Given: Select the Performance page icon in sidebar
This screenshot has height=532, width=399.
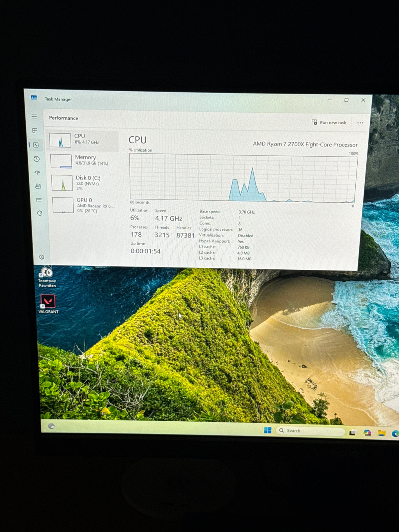Looking at the screenshot, I should click(36, 145).
